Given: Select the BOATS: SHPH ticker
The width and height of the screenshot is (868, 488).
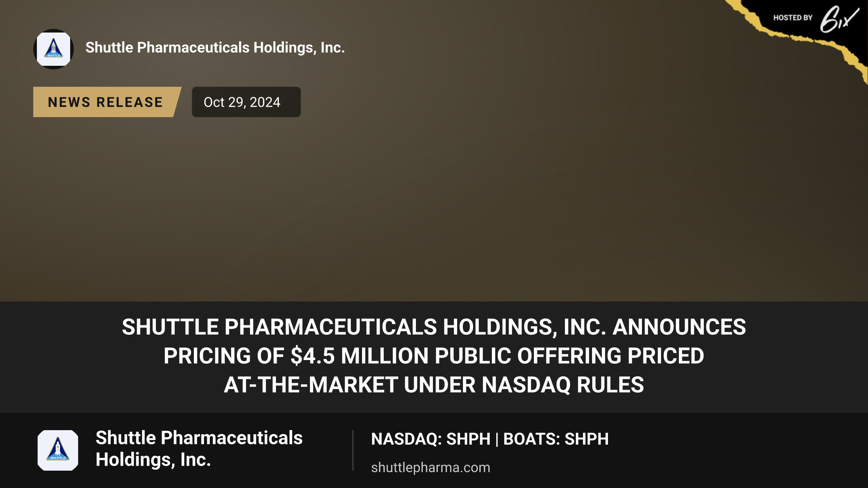Looking at the screenshot, I should coord(556,439).
